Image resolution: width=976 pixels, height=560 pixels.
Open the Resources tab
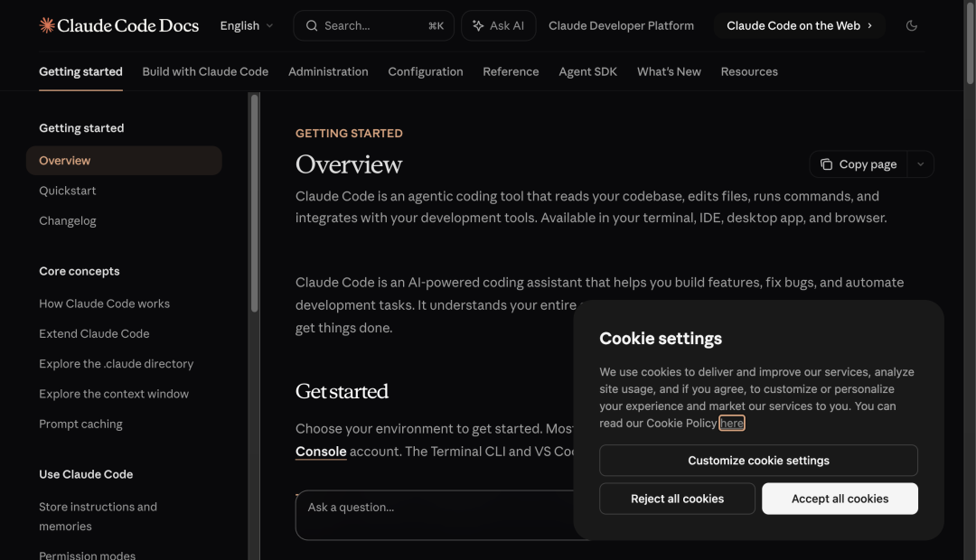tap(749, 71)
